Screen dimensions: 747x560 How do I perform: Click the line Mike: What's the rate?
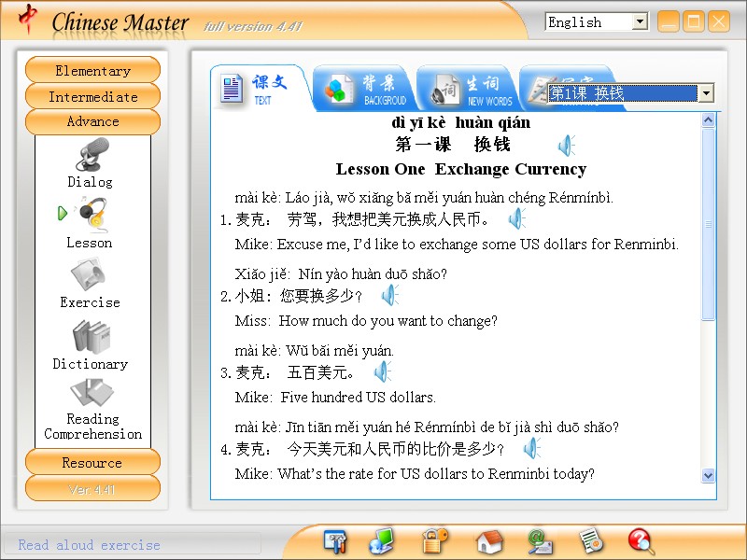tap(415, 474)
